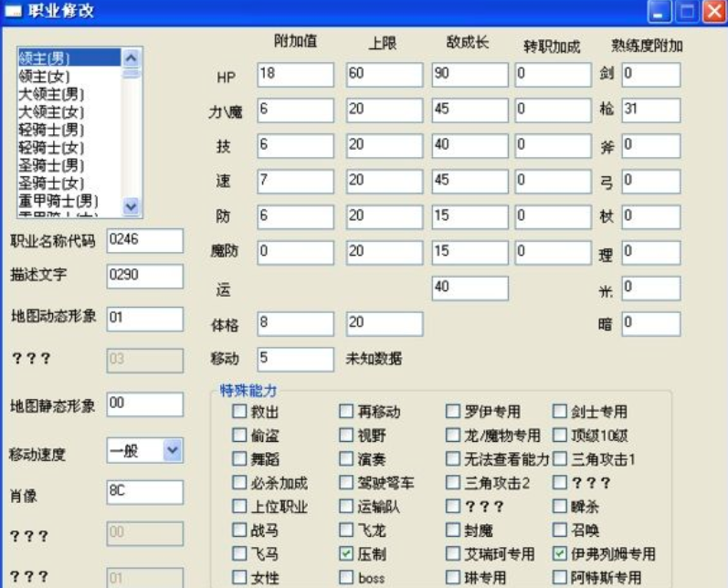Enable the 无法查看能力 checkbox
728x588 pixels.
point(453,458)
